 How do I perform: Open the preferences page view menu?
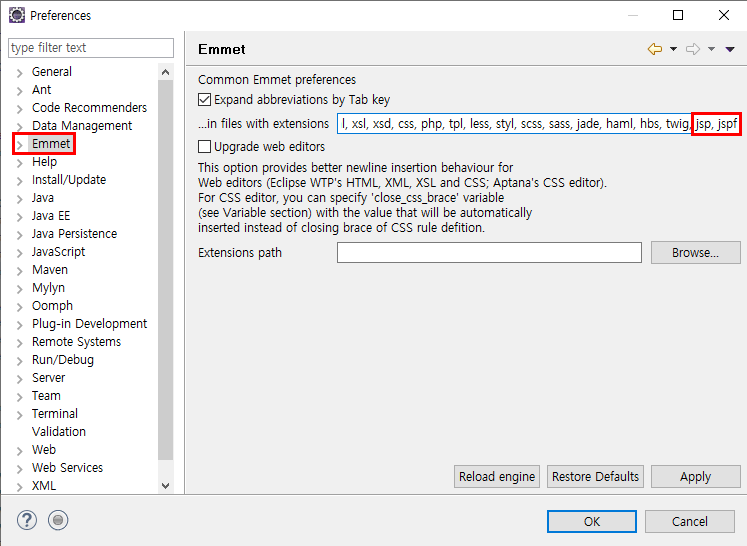[730, 49]
